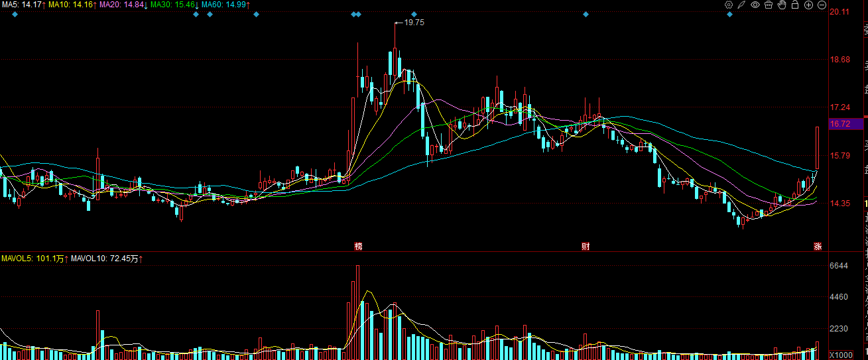This screenshot has height=360, width=868.
Task: Open chart settings gear icon
Action: point(729,5)
